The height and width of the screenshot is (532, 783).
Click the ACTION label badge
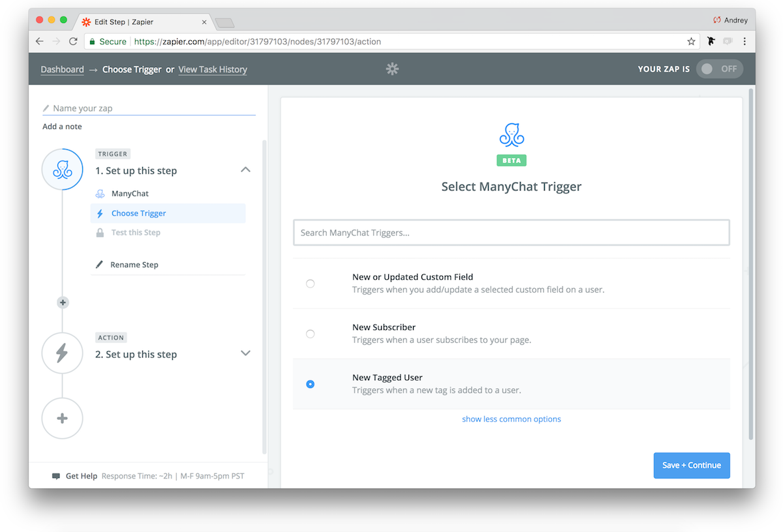[111, 338]
